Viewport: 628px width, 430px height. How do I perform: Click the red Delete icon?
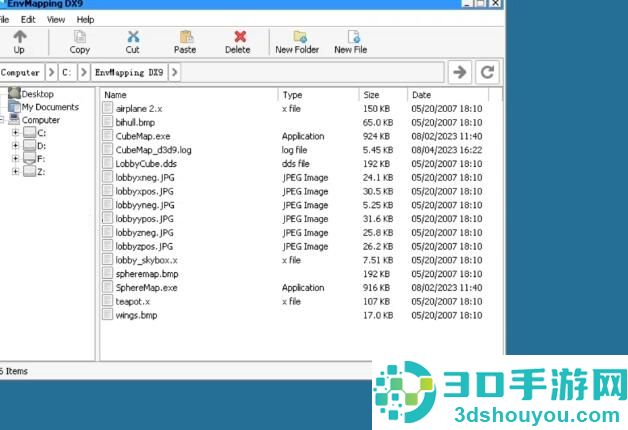click(240, 37)
